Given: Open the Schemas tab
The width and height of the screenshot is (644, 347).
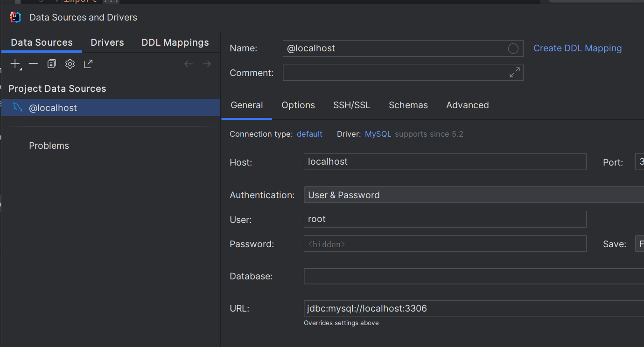Looking at the screenshot, I should 408,105.
